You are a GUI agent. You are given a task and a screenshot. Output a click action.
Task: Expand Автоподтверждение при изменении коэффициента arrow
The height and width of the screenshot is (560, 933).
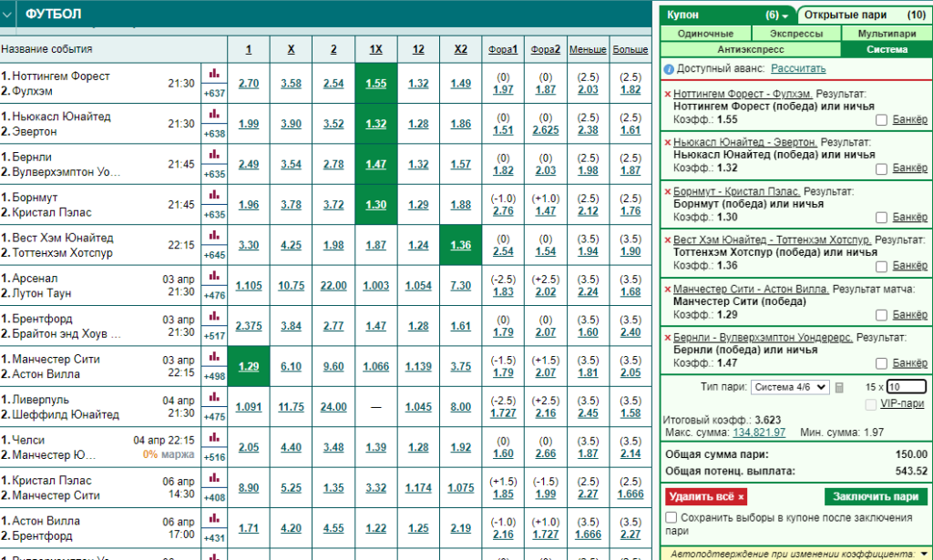(x=924, y=554)
